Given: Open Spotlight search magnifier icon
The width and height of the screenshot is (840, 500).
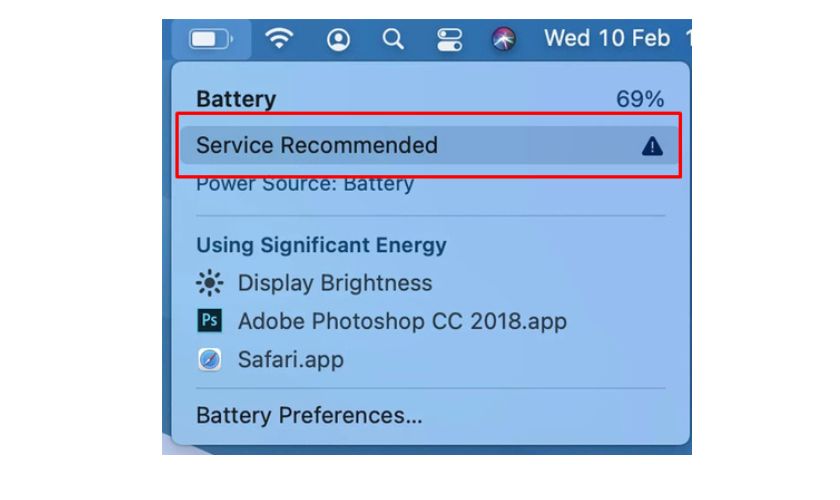Looking at the screenshot, I should (x=394, y=39).
